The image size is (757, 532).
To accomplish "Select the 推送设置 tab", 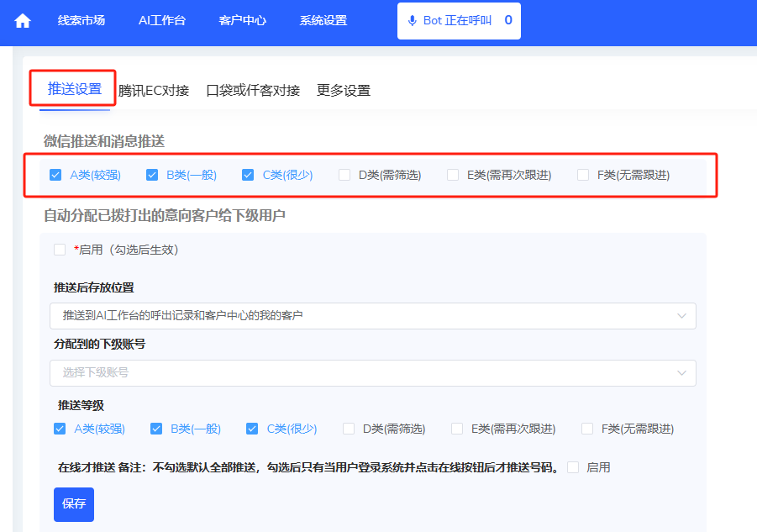I will tap(75, 89).
